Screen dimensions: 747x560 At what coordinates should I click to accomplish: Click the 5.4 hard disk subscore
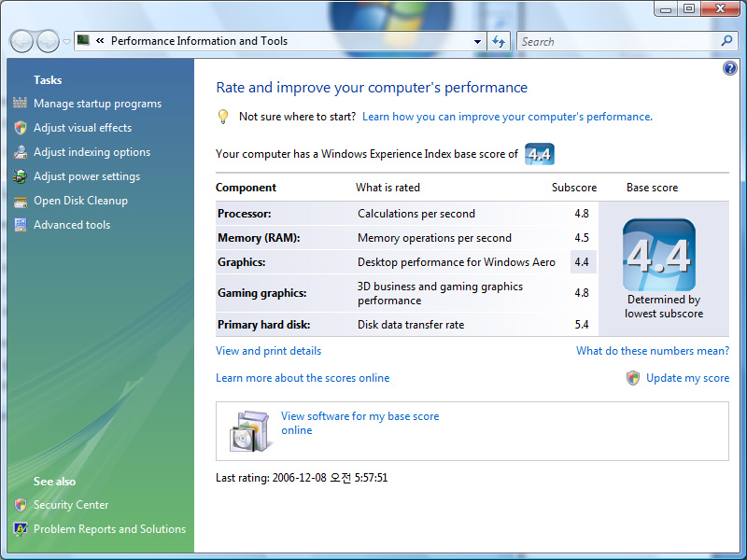pyautogui.click(x=582, y=325)
